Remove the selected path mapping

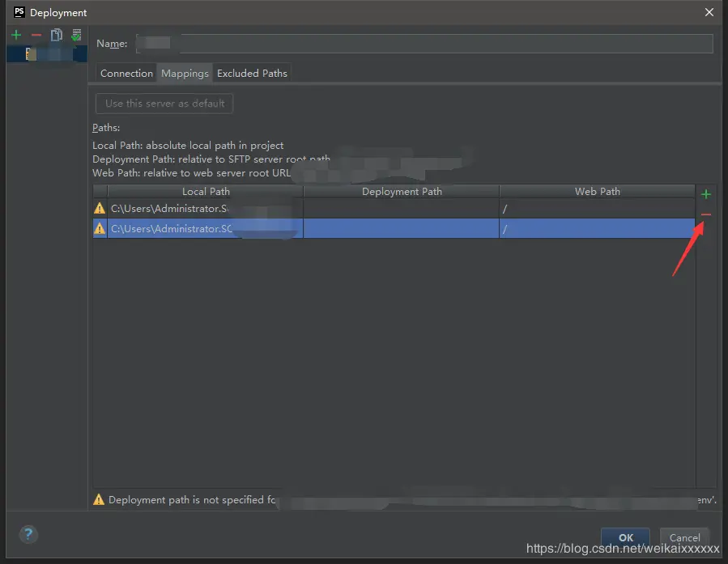(x=705, y=214)
